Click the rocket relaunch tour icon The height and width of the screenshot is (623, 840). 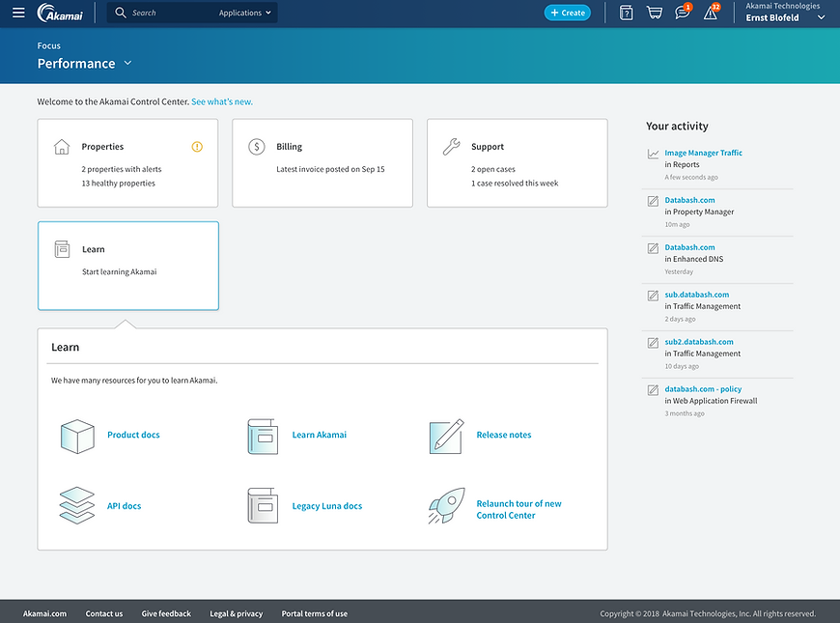coord(447,505)
